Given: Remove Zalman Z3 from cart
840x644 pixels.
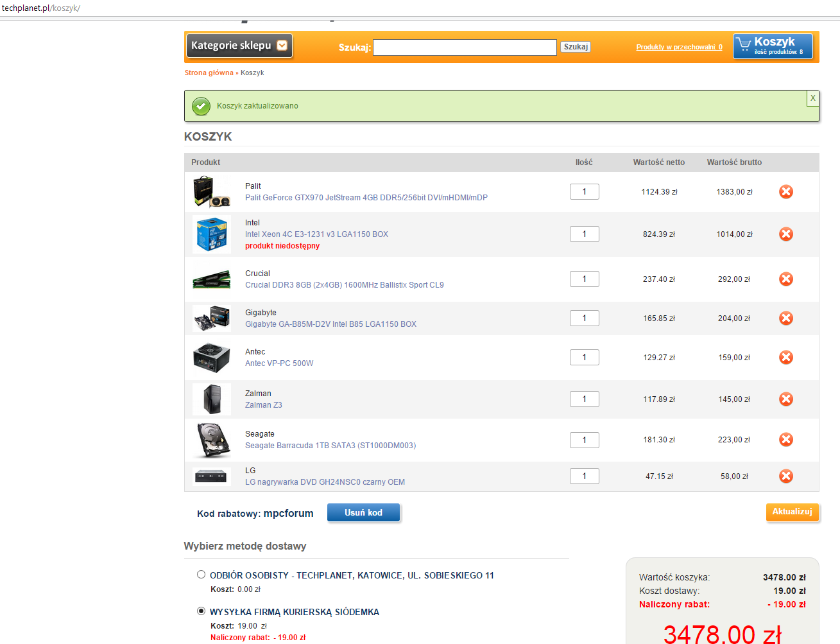Looking at the screenshot, I should [x=786, y=399].
